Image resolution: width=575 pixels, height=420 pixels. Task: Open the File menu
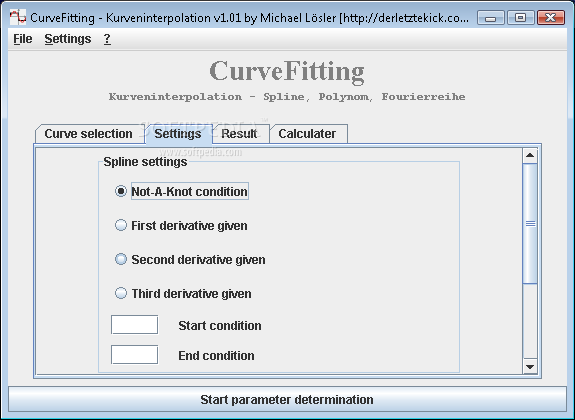click(x=23, y=39)
